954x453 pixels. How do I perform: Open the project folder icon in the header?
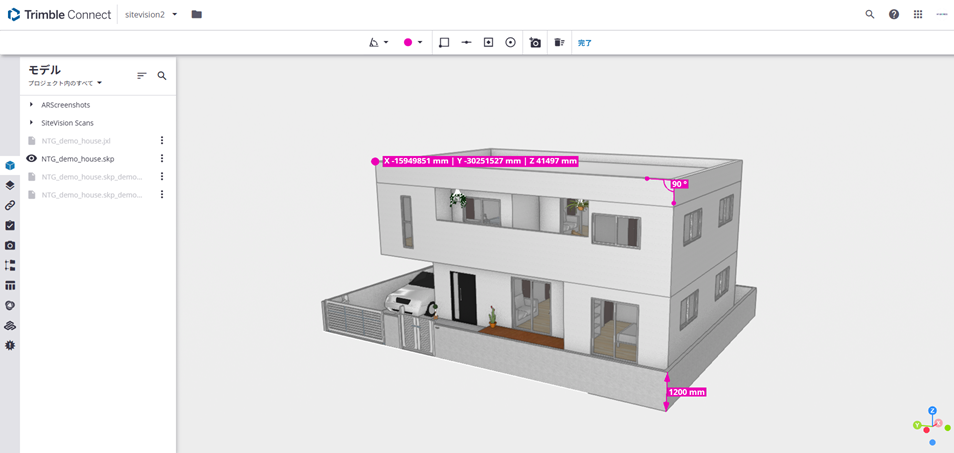tap(197, 14)
